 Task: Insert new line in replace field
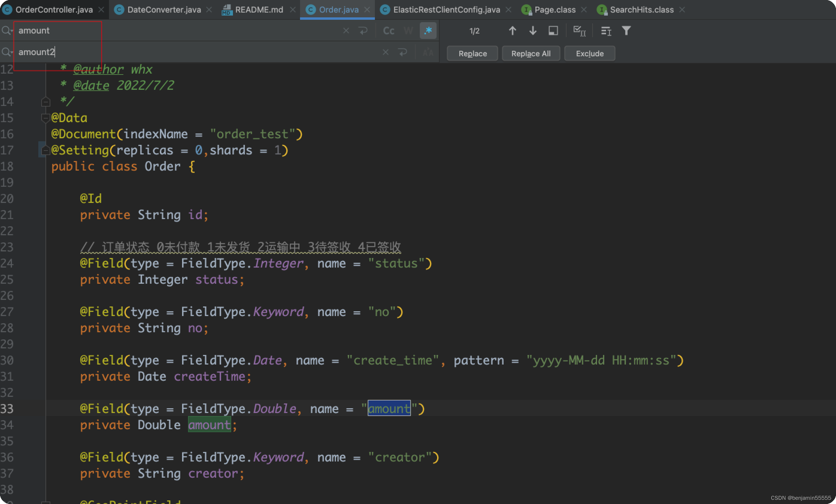pyautogui.click(x=403, y=52)
